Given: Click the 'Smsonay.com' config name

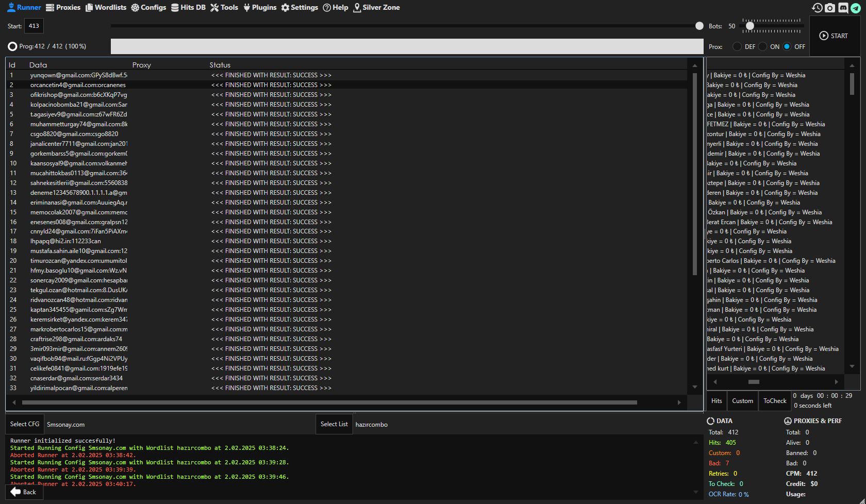Looking at the screenshot, I should click(65, 425).
